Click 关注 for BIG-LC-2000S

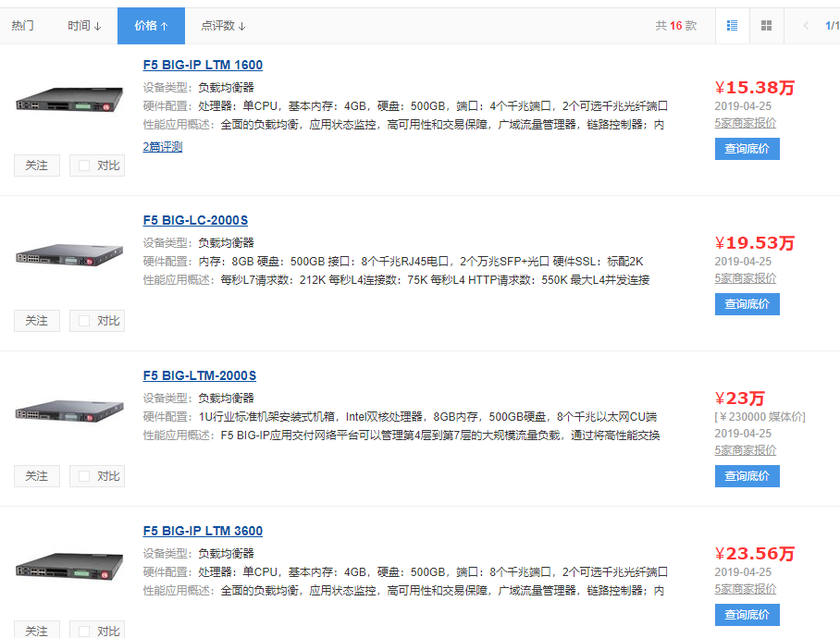pyautogui.click(x=37, y=321)
